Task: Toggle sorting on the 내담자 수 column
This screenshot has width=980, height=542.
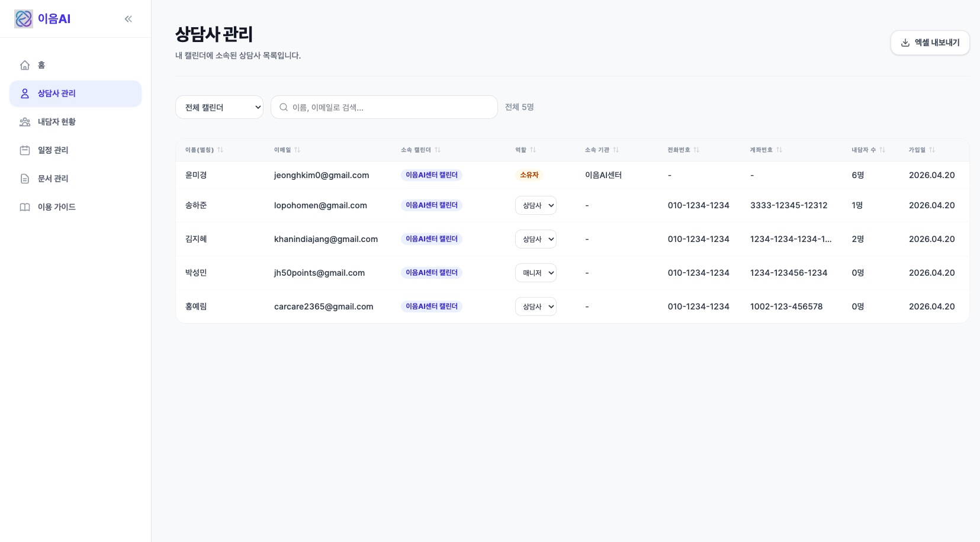Action: (882, 150)
